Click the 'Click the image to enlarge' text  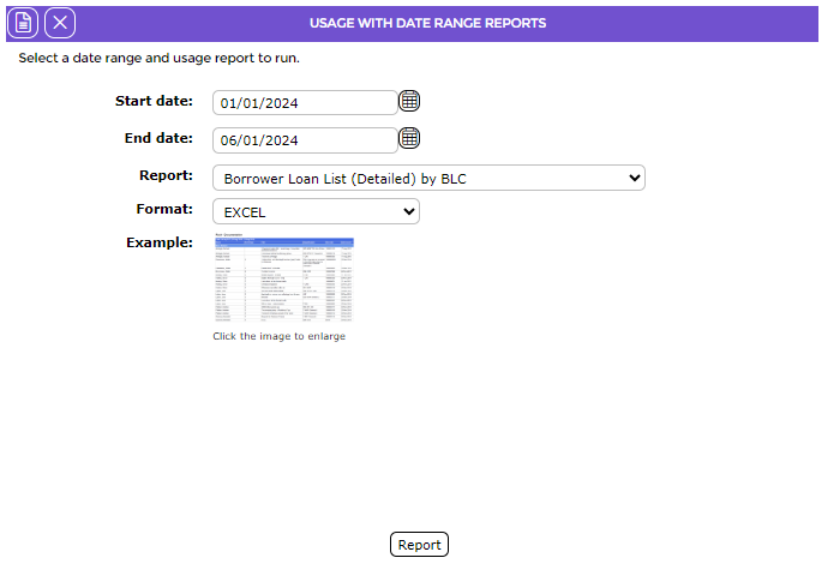pyautogui.click(x=279, y=336)
